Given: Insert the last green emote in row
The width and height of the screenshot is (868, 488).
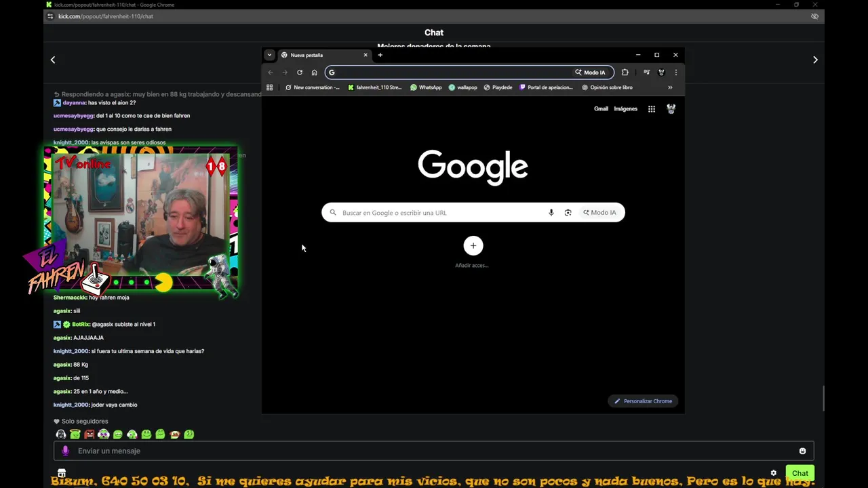Looking at the screenshot, I should click(x=189, y=434).
